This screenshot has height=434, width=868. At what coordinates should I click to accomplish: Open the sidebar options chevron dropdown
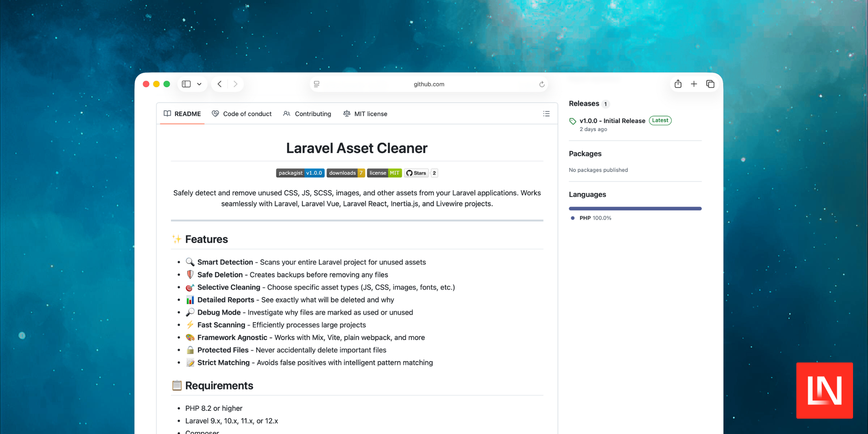199,84
